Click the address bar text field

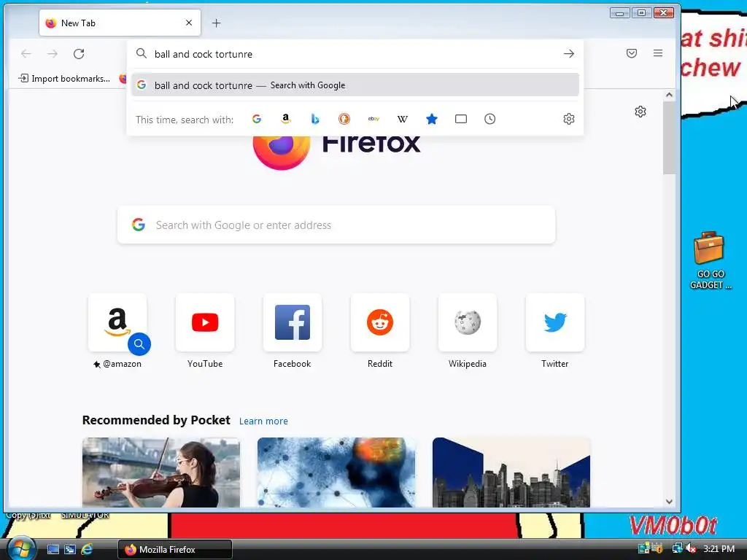point(355,54)
